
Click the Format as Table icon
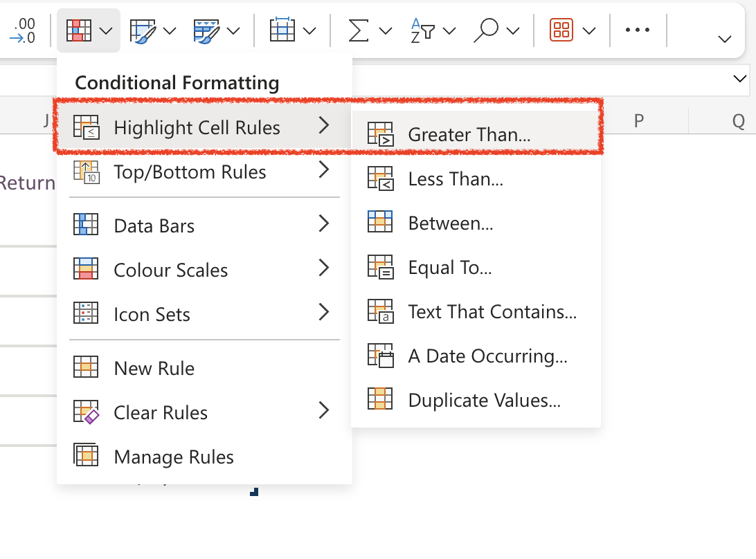144,30
